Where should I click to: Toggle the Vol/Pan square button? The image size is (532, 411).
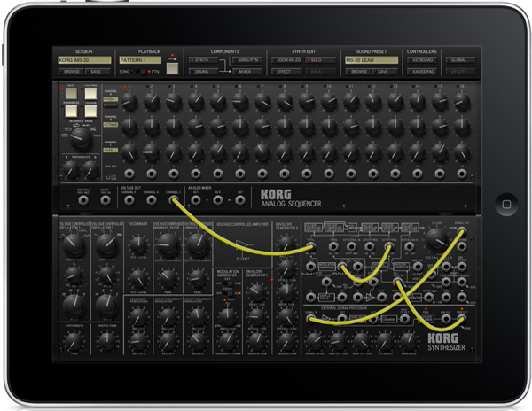tap(90, 94)
